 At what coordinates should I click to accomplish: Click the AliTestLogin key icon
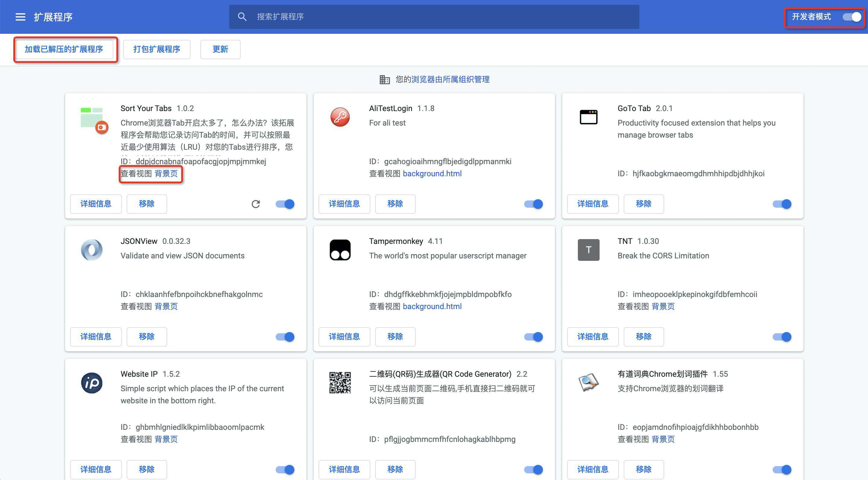[x=340, y=117]
